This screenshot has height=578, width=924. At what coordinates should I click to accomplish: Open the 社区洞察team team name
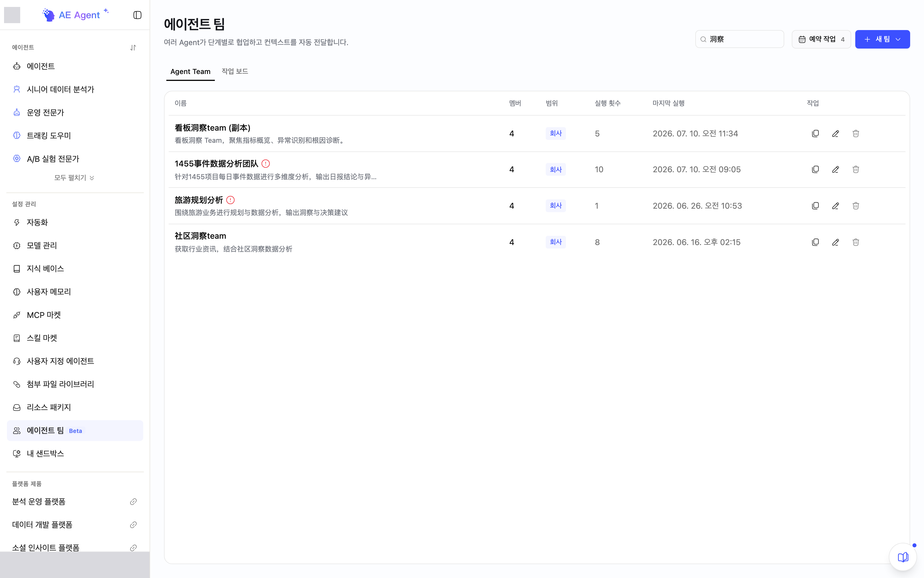(200, 236)
